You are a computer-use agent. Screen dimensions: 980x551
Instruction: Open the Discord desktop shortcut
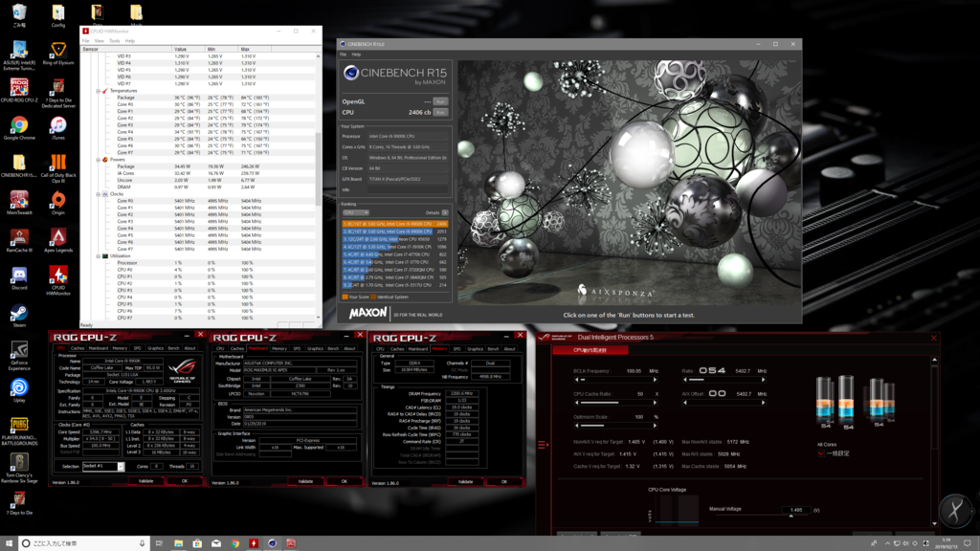pos(19,278)
